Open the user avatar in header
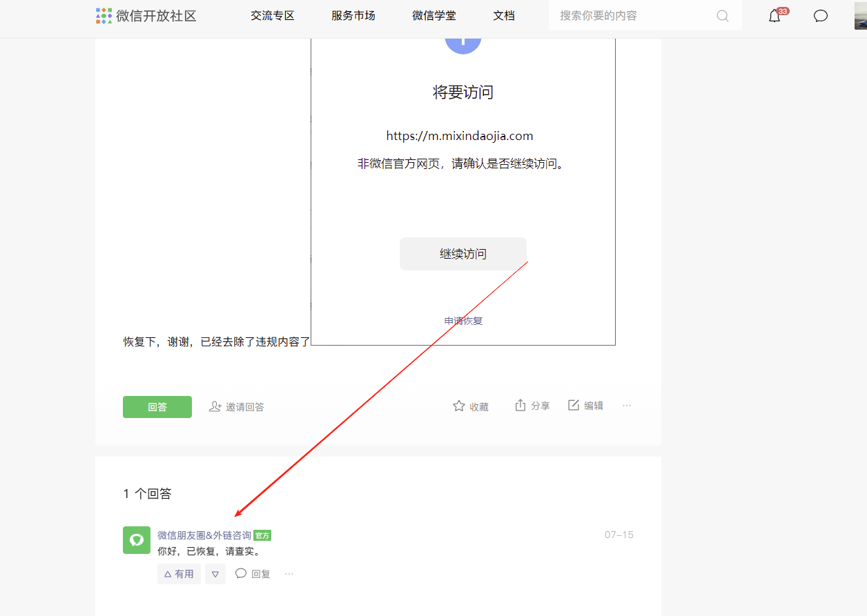The height and width of the screenshot is (616, 867). 860,16
